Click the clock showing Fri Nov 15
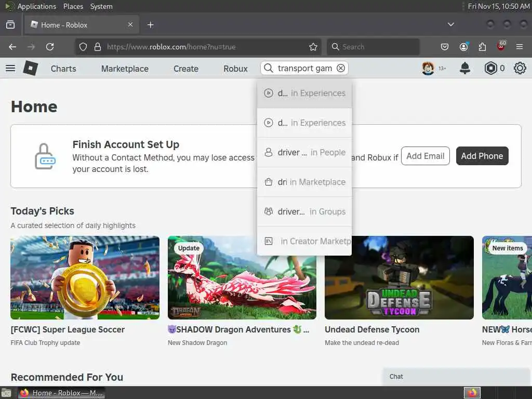 coord(498,6)
